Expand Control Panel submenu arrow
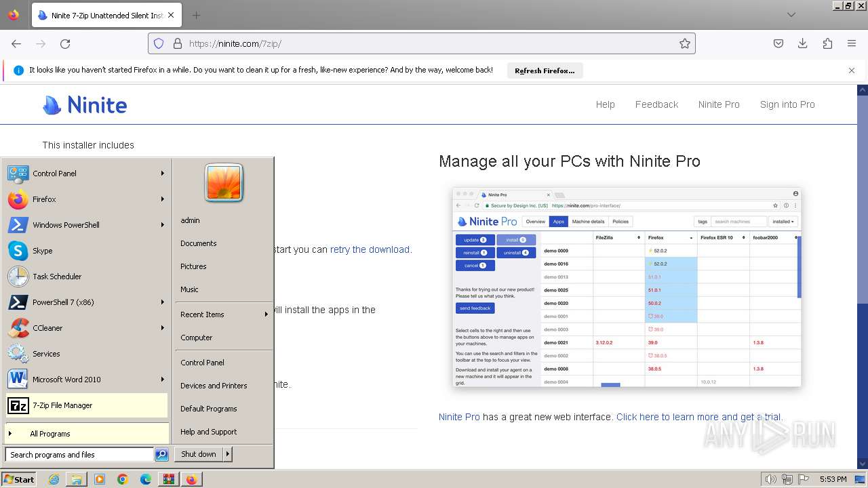Viewport: 868px width, 488px height. click(163, 174)
